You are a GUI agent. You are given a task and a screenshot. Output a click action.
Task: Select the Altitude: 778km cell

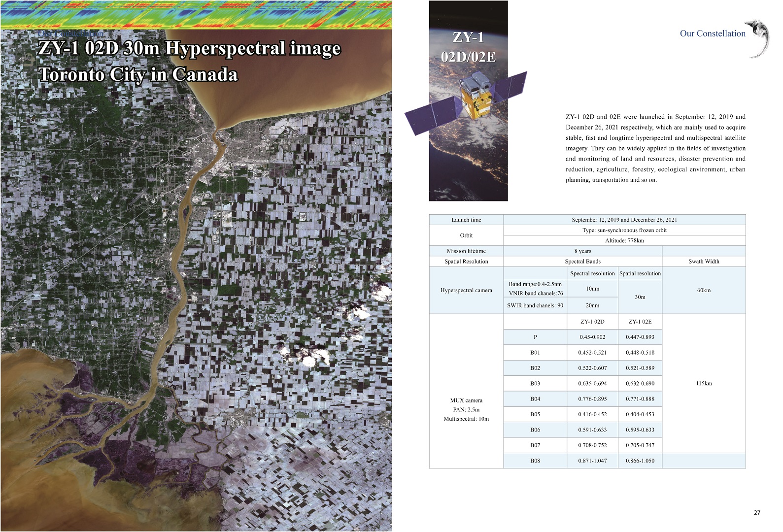[624, 240]
